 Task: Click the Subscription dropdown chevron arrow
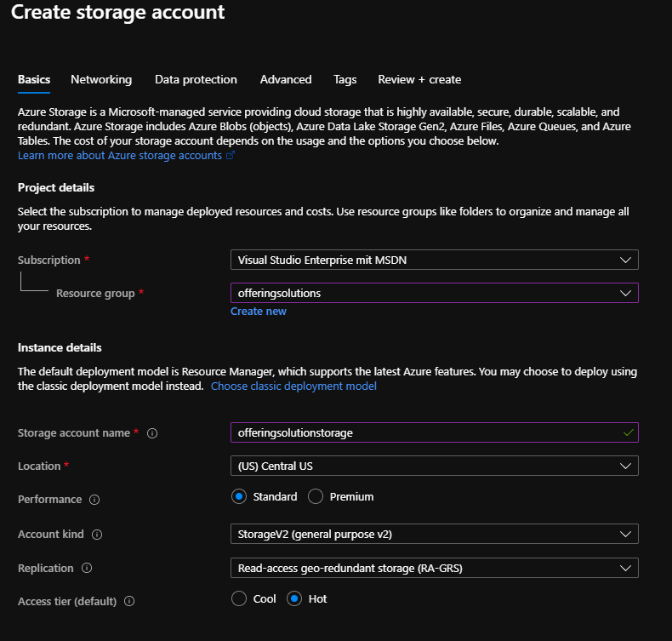[x=626, y=260]
